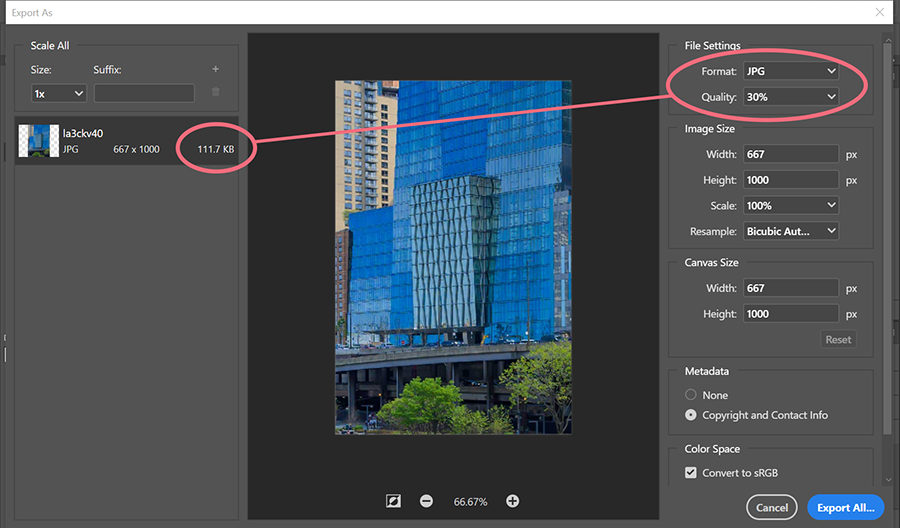
Task: Toggle the 2-up comparison view icon
Action: (393, 501)
